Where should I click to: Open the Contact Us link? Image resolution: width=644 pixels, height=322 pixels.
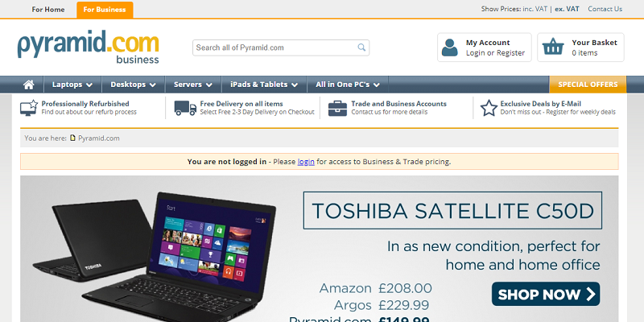point(605,9)
